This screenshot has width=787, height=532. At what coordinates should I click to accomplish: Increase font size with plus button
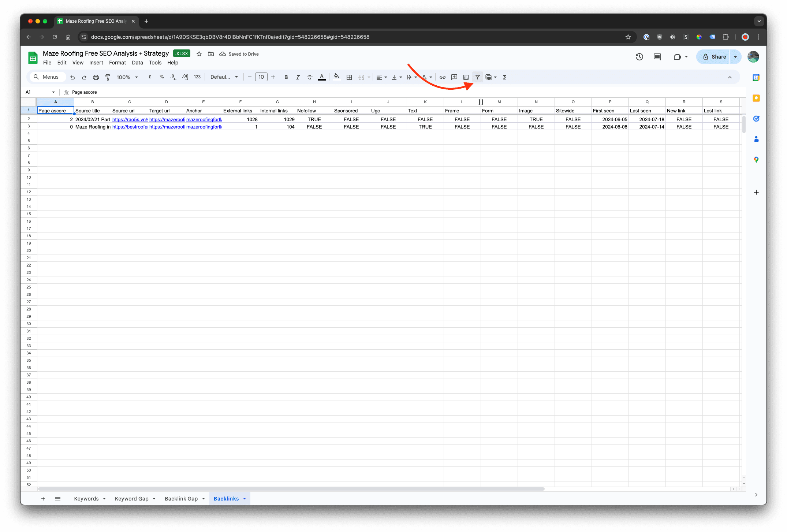tap(273, 77)
